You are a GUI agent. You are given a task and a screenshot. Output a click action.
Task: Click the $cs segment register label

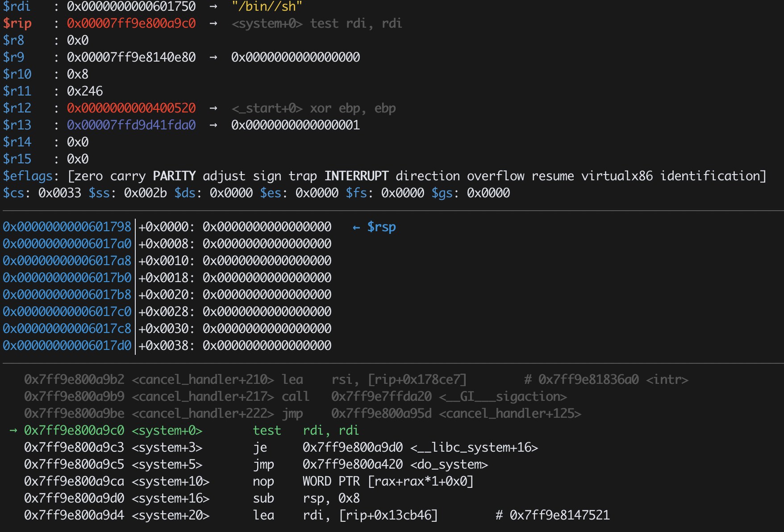point(13,193)
